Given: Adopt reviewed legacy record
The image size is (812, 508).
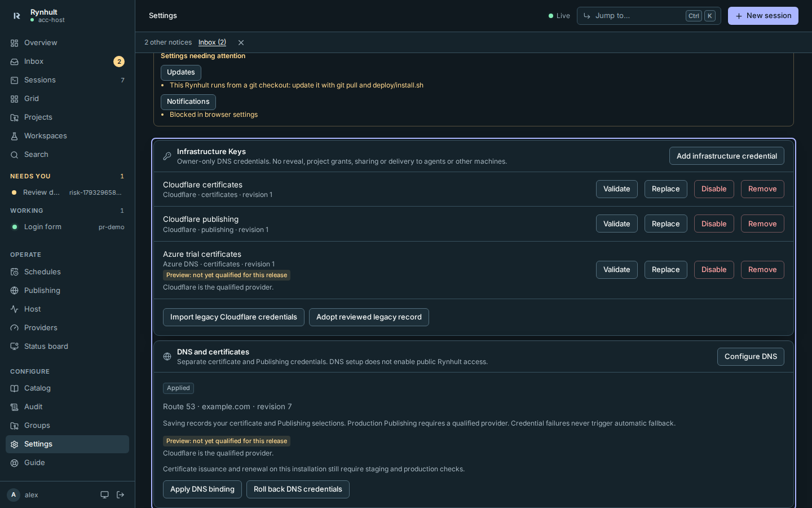Looking at the screenshot, I should (369, 317).
